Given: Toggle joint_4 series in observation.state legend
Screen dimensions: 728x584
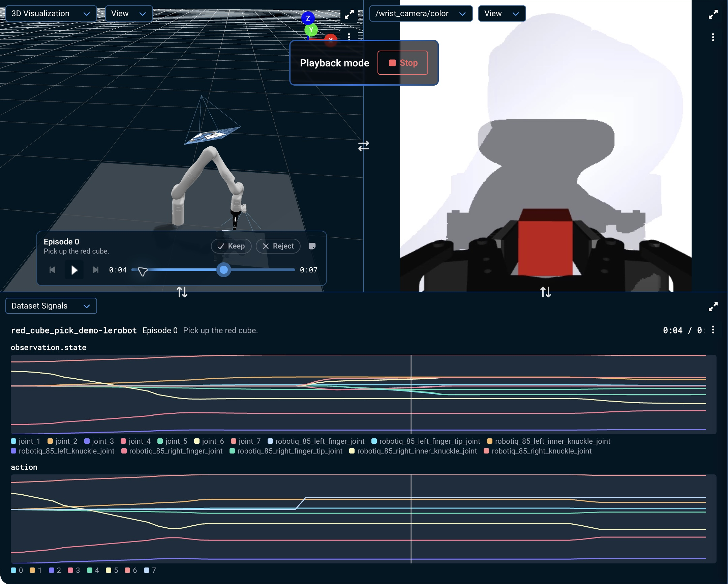Looking at the screenshot, I should click(x=136, y=441).
